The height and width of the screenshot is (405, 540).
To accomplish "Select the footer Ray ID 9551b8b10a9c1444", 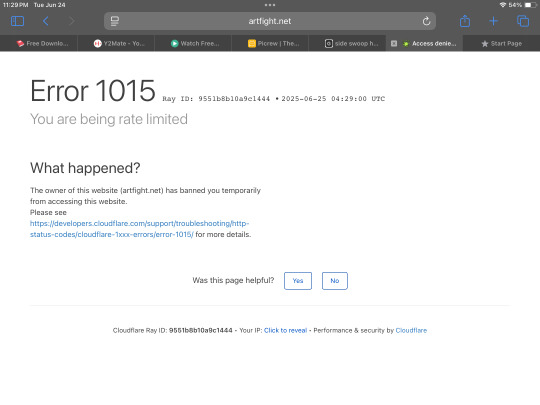I will 201,330.
